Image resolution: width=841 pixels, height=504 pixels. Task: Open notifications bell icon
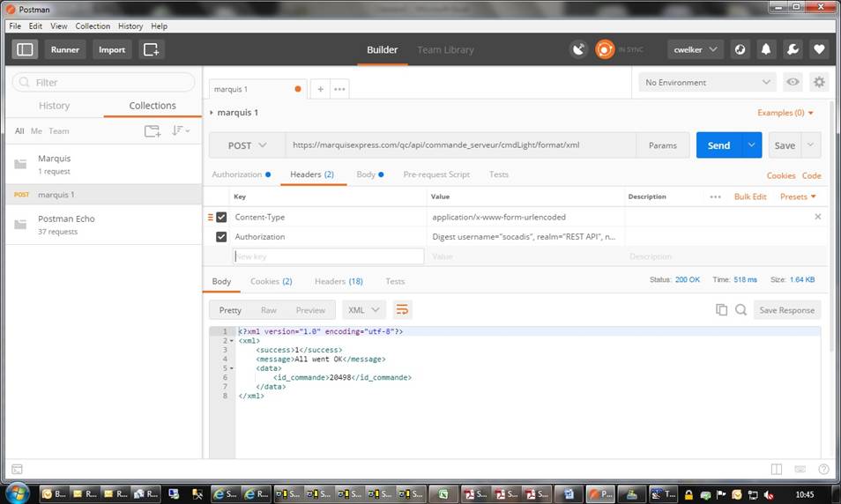766,49
